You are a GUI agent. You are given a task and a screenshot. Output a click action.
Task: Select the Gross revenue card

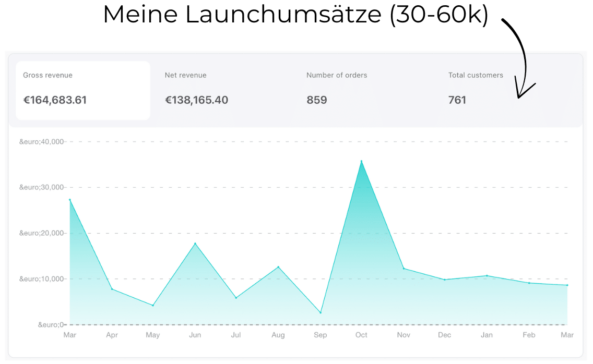(82, 90)
